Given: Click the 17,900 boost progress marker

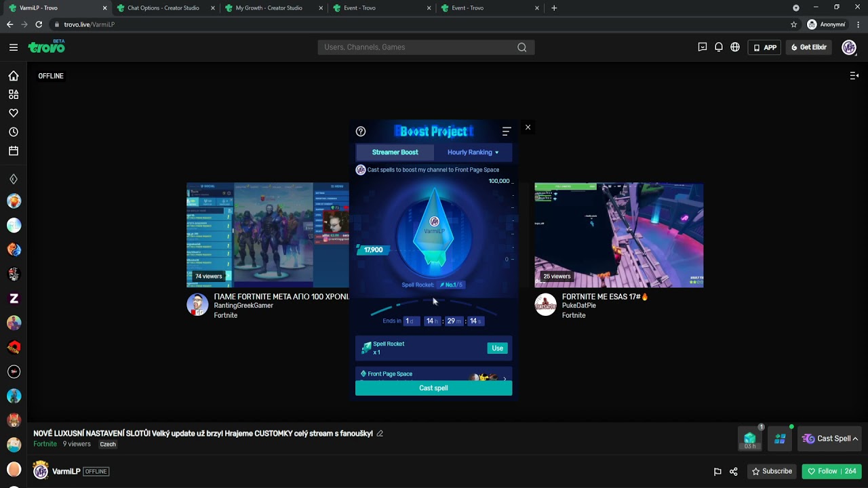Looking at the screenshot, I should click(x=373, y=250).
